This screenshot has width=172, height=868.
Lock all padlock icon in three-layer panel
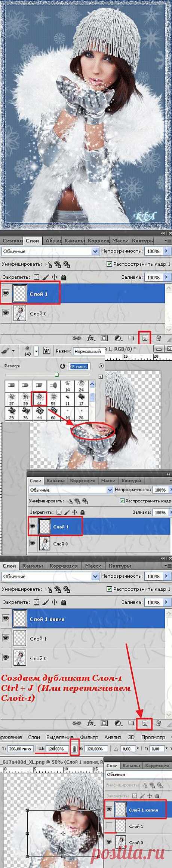(x=64, y=602)
